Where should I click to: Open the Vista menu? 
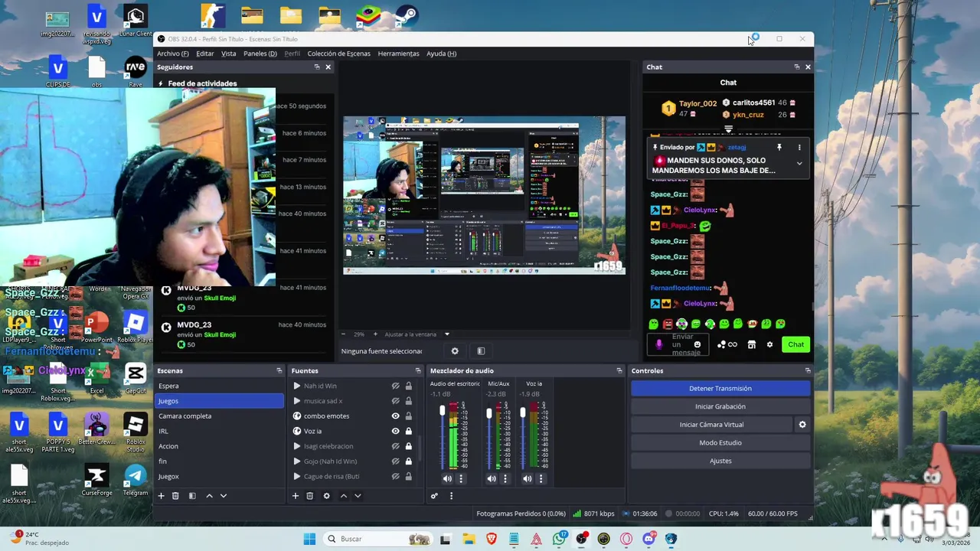tap(229, 54)
